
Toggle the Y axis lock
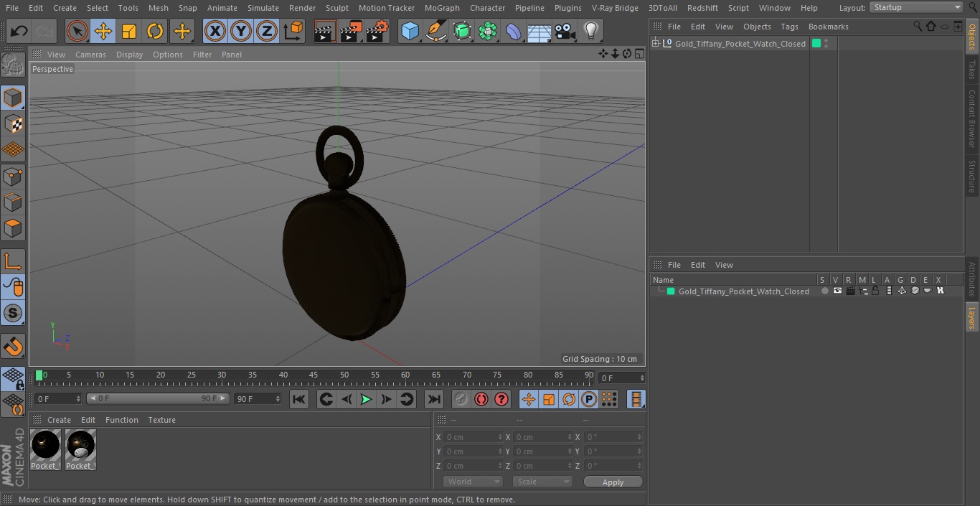click(x=241, y=32)
